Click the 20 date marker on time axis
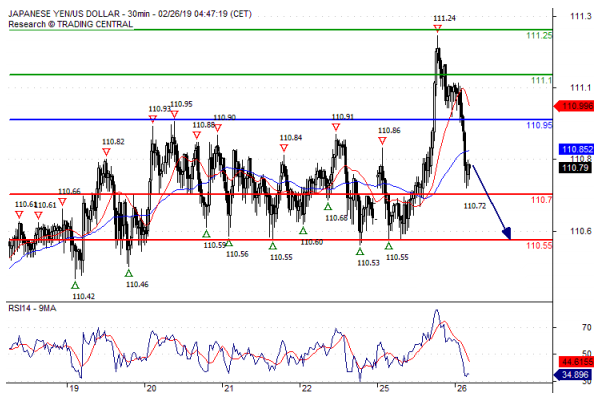Screen dimensions: 596x398 pos(151,388)
